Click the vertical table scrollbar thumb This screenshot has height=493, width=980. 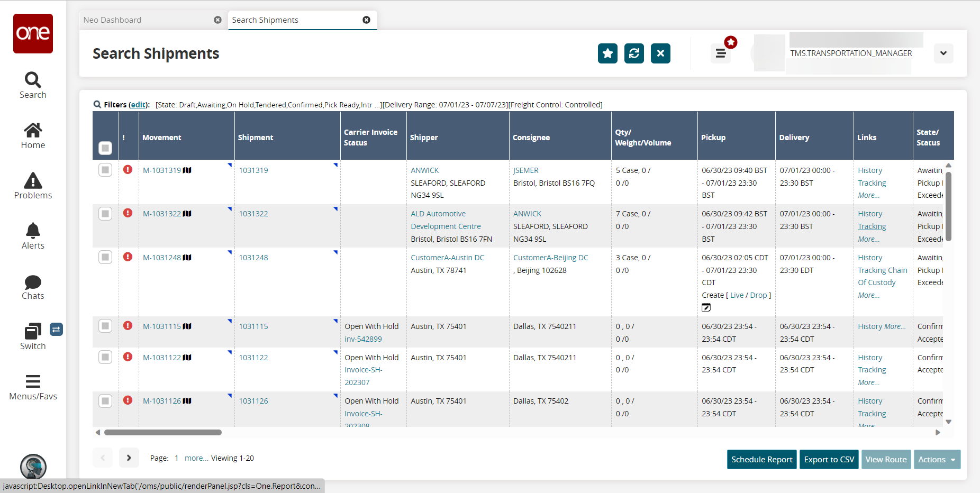click(948, 207)
